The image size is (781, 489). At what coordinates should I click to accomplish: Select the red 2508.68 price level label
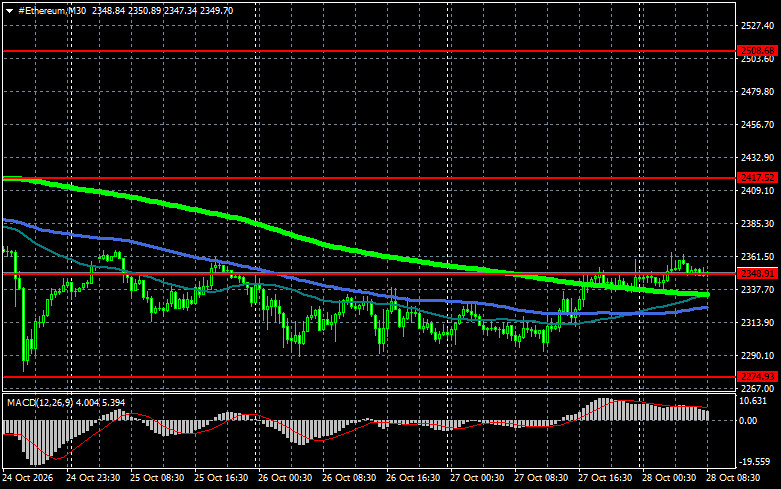pos(757,51)
